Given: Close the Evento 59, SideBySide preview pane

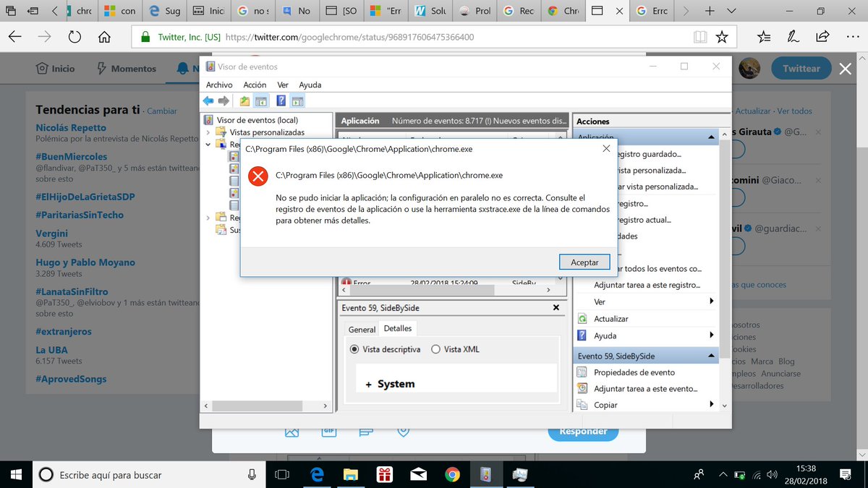Looking at the screenshot, I should coord(556,308).
